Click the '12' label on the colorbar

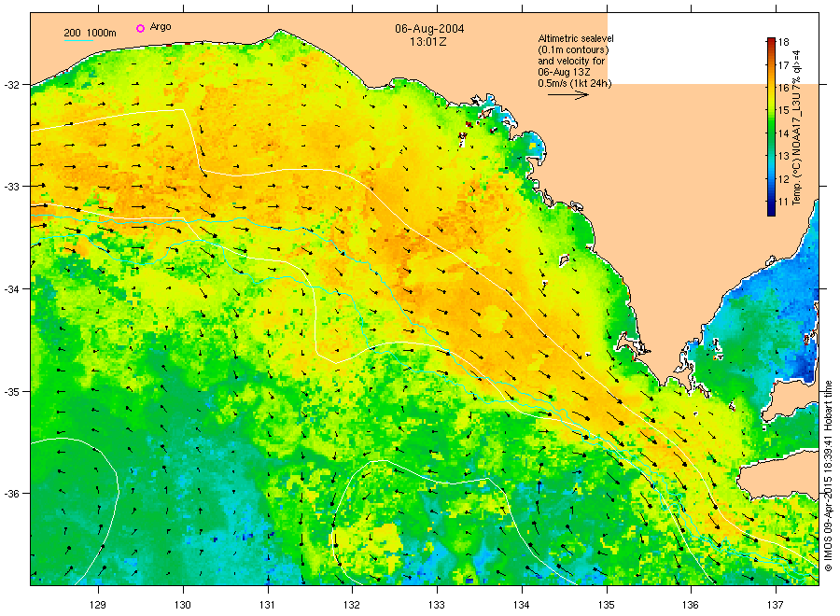(x=783, y=179)
